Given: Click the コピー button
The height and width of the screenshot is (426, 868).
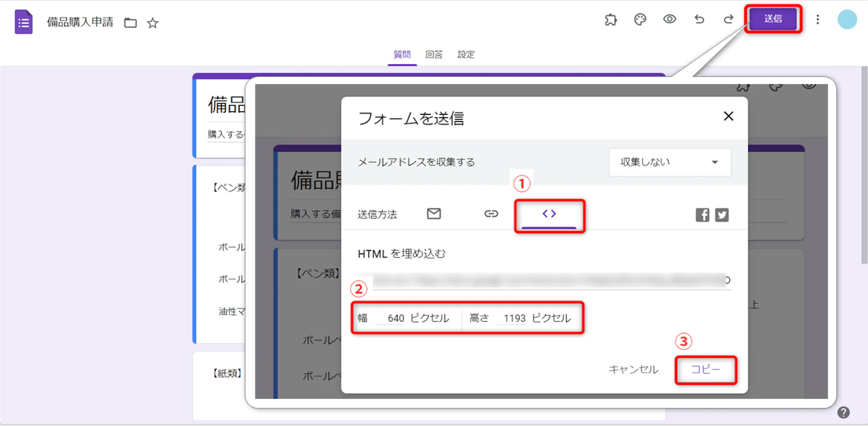Looking at the screenshot, I should pos(705,370).
